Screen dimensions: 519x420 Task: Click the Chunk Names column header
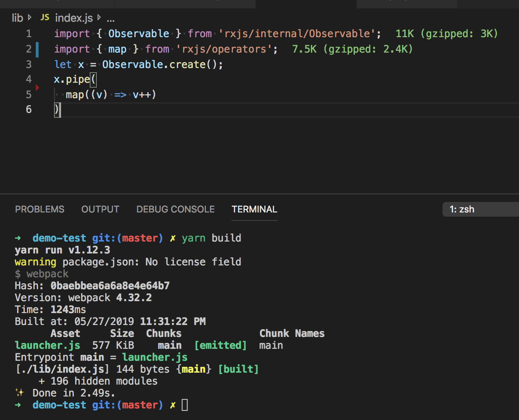pyautogui.click(x=292, y=333)
